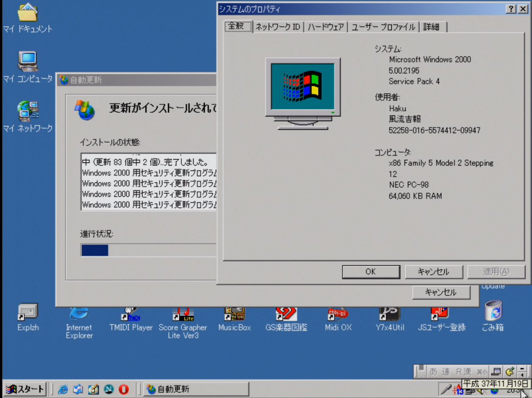This screenshot has height=398, width=532.
Task: Click the 進行状況 progress bar
Action: click(149, 250)
